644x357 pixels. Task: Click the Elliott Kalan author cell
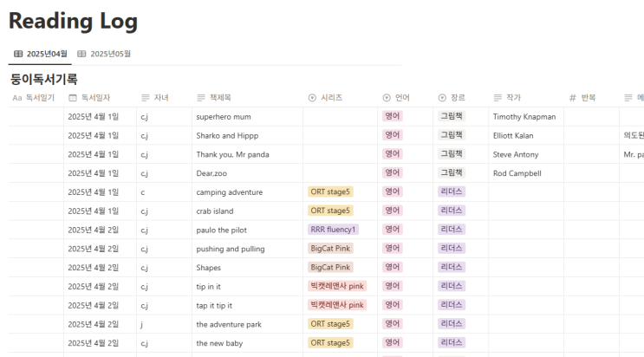click(x=513, y=135)
